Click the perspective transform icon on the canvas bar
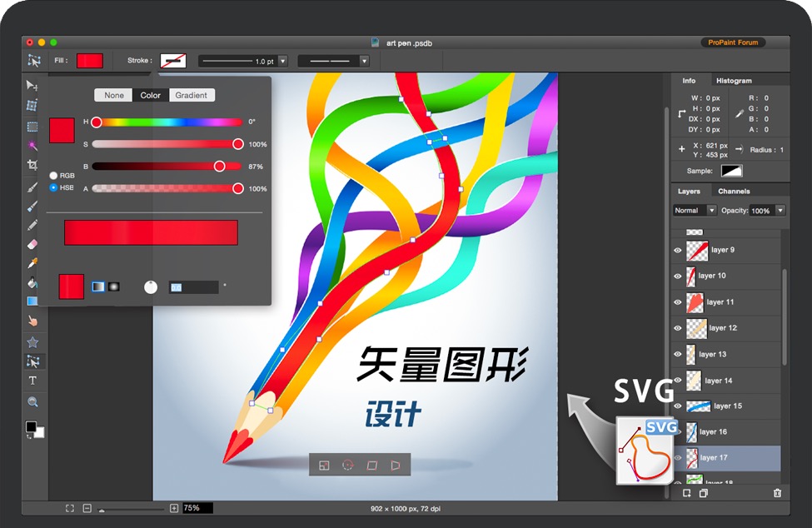 point(395,466)
